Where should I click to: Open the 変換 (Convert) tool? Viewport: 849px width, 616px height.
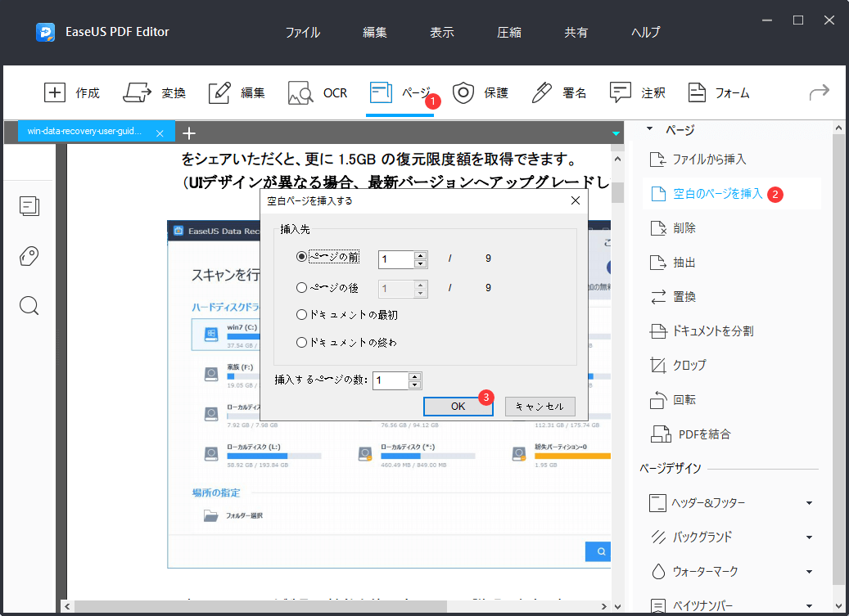[x=155, y=92]
